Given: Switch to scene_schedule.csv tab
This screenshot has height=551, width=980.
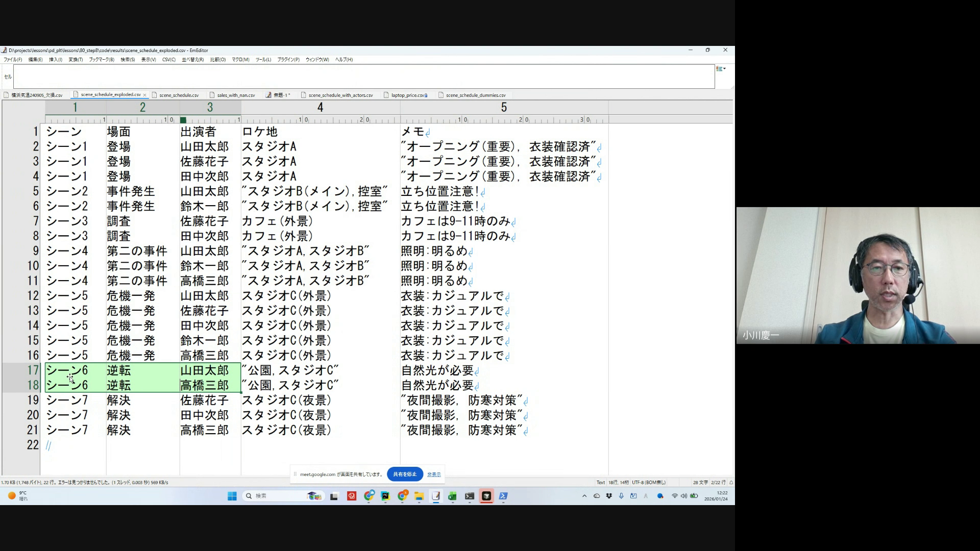Looking at the screenshot, I should coord(179,95).
